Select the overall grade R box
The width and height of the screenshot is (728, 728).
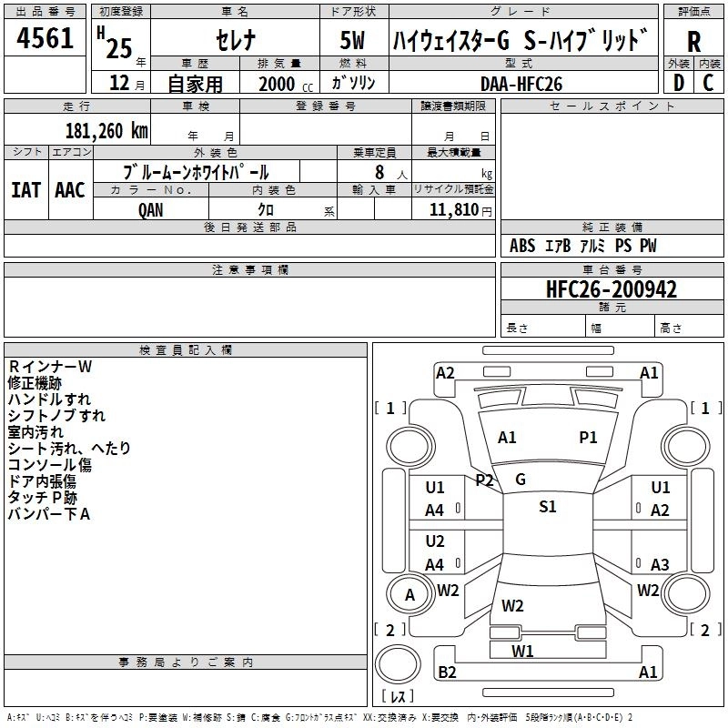tap(693, 42)
